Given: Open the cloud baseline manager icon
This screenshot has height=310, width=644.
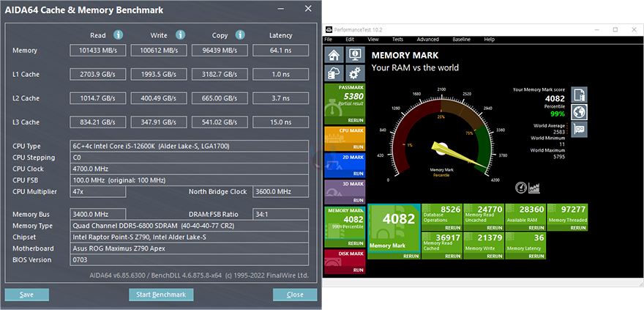Looking at the screenshot, I should (x=334, y=73).
